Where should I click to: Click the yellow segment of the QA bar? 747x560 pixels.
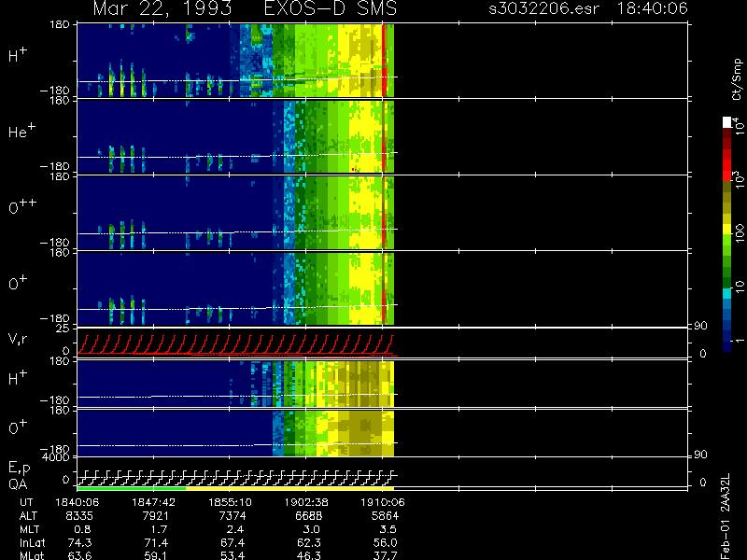[289, 488]
